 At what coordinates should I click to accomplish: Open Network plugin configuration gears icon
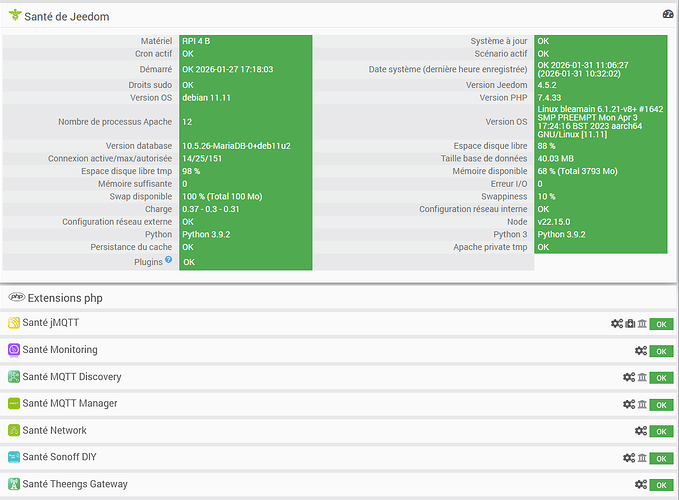(640, 431)
